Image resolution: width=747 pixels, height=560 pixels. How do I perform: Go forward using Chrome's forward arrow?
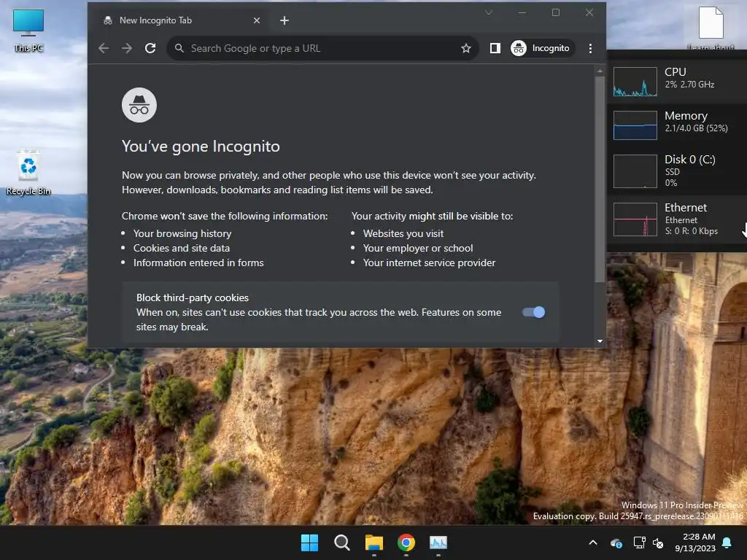pos(127,48)
